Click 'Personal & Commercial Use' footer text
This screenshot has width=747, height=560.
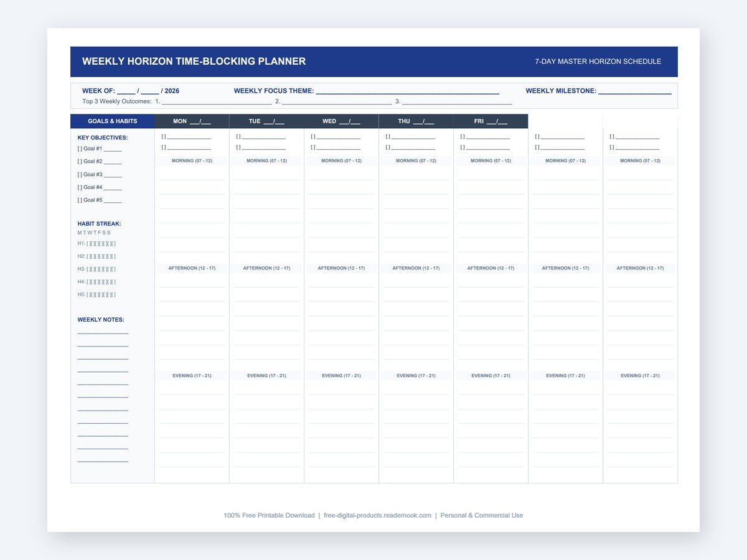[482, 515]
